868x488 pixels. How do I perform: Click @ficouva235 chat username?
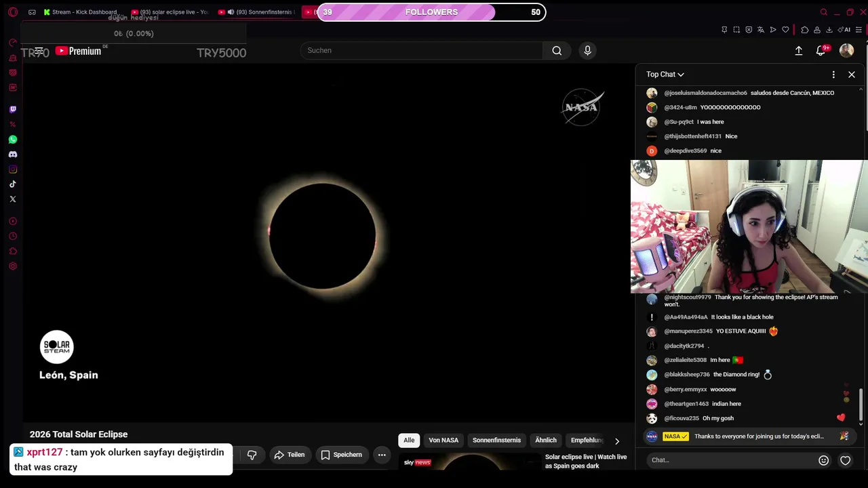(682, 418)
